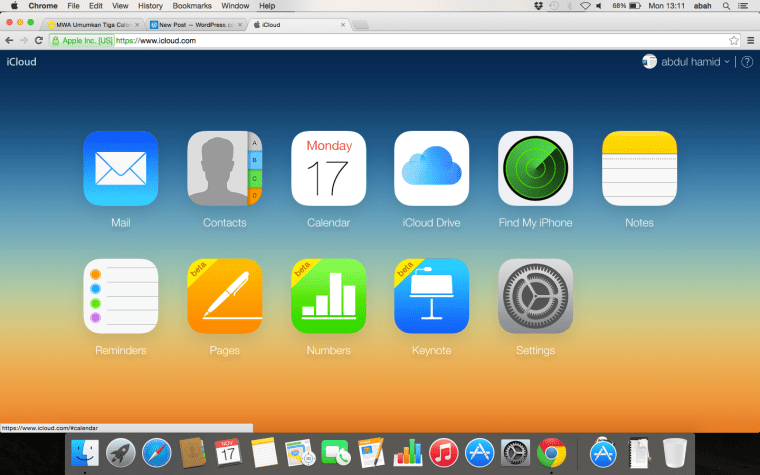Click the abah user name in menu bar

click(702, 6)
